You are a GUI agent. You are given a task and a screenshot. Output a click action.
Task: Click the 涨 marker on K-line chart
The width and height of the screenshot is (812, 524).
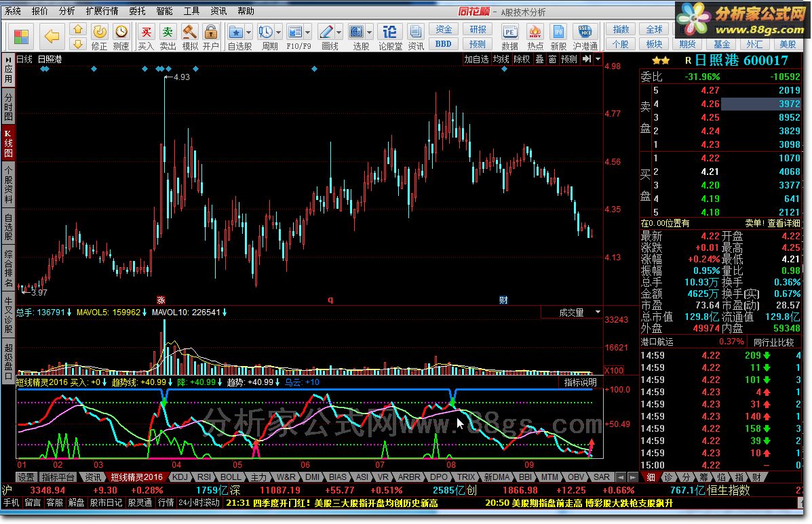161,300
